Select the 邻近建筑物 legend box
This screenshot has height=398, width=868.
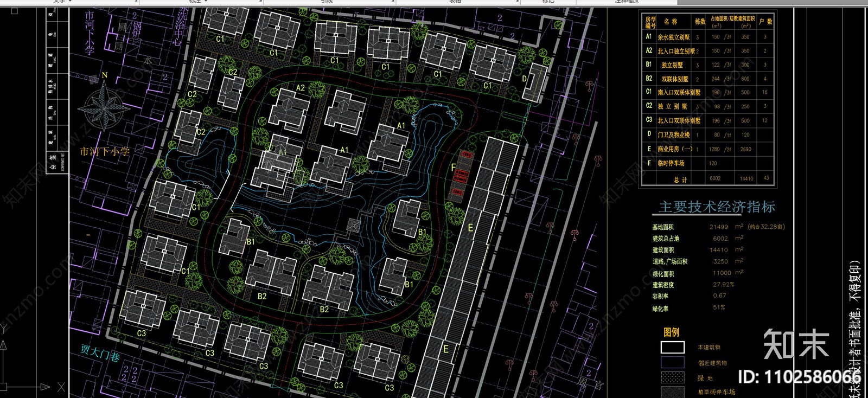pyautogui.click(x=673, y=362)
